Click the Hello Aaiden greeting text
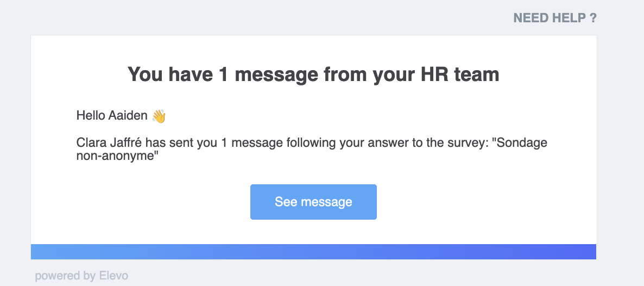644x286 pixels. click(x=112, y=116)
